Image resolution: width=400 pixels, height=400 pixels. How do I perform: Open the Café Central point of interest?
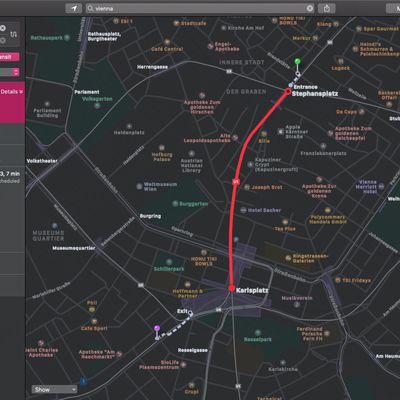[167, 42]
